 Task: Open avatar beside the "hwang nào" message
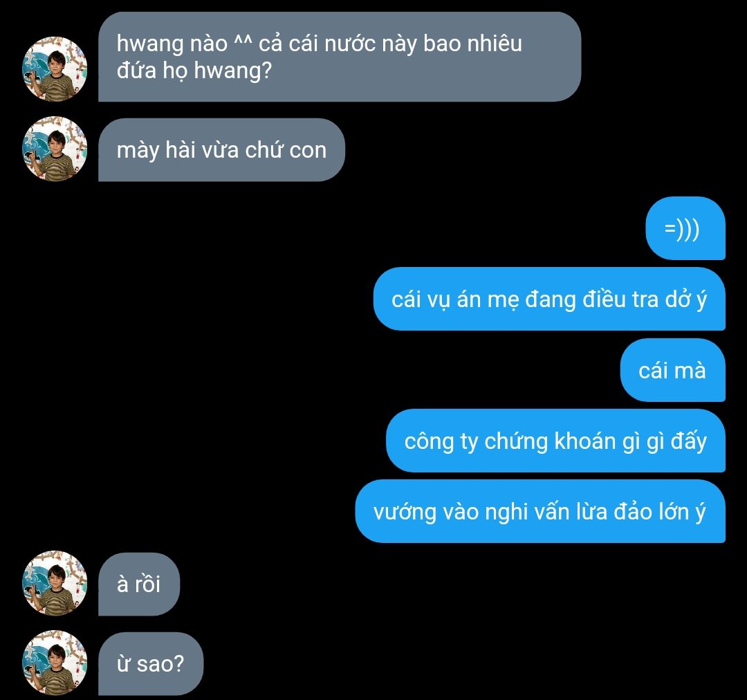pyautogui.click(x=55, y=68)
